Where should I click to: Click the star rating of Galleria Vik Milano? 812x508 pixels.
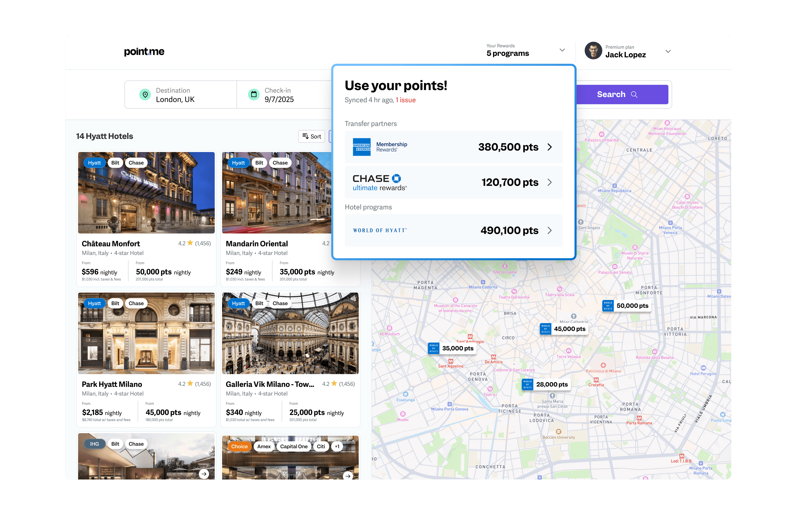coord(339,384)
